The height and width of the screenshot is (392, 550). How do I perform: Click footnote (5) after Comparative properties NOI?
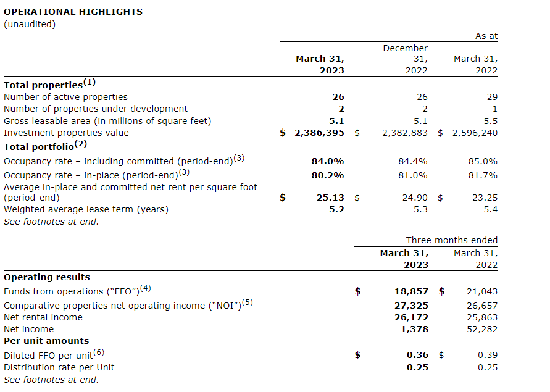click(x=248, y=302)
